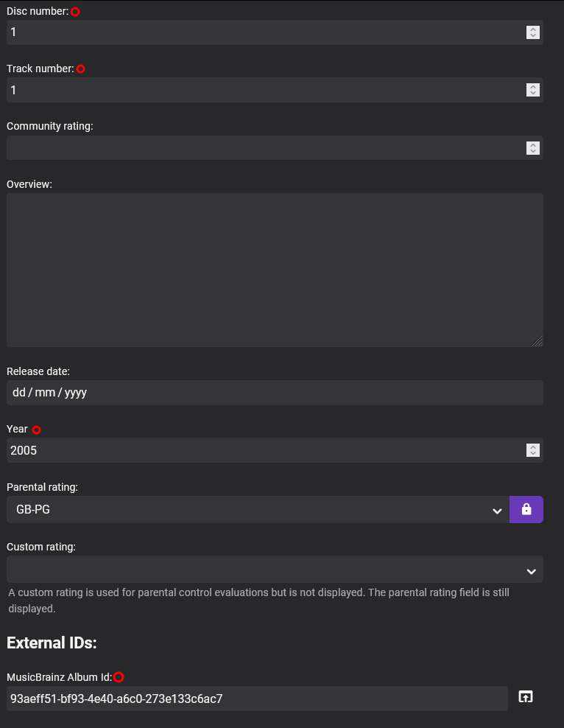Click the Track number stepper arrows
This screenshot has width=564, height=728.
[x=533, y=90]
